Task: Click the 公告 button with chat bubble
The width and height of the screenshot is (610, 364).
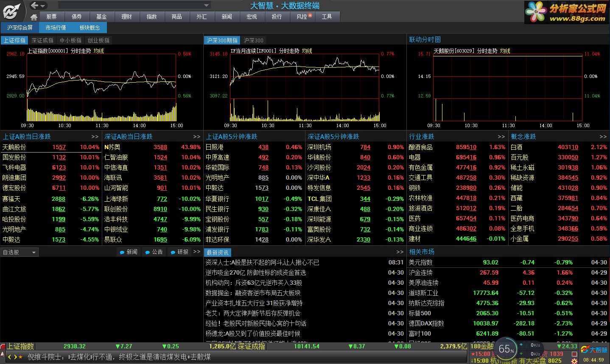Action: pos(154,252)
